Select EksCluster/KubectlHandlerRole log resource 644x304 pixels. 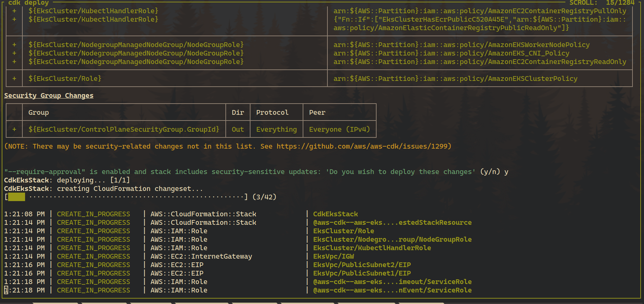[372, 248]
